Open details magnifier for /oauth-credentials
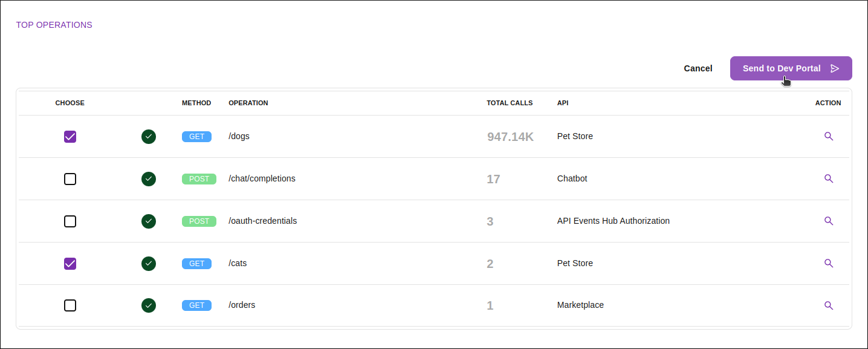 pyautogui.click(x=829, y=221)
